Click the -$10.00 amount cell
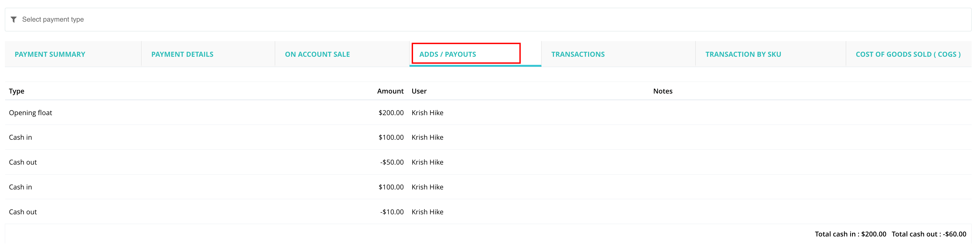 click(x=392, y=212)
